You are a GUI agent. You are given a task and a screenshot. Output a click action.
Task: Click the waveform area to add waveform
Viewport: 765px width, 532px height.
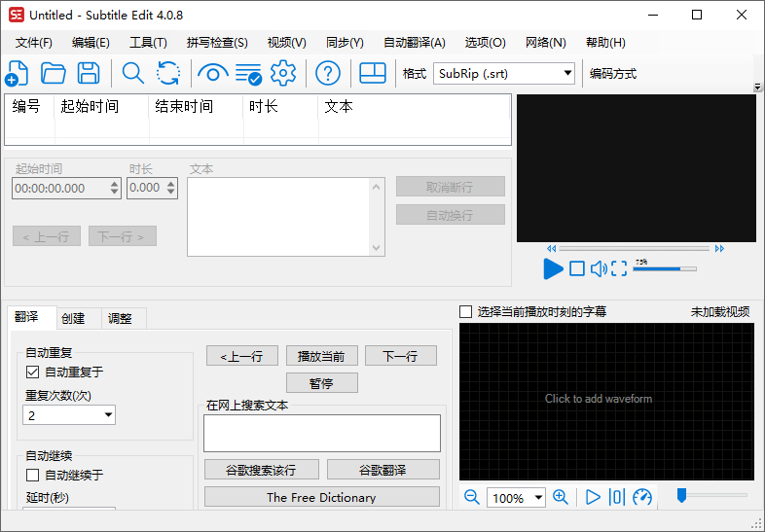(606, 402)
